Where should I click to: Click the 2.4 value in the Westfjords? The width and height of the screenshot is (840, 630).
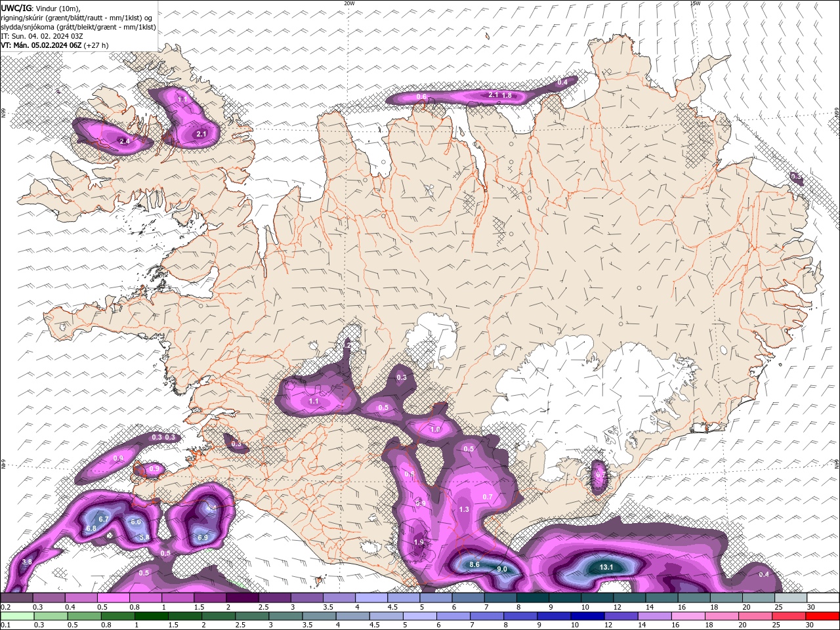click(x=125, y=141)
